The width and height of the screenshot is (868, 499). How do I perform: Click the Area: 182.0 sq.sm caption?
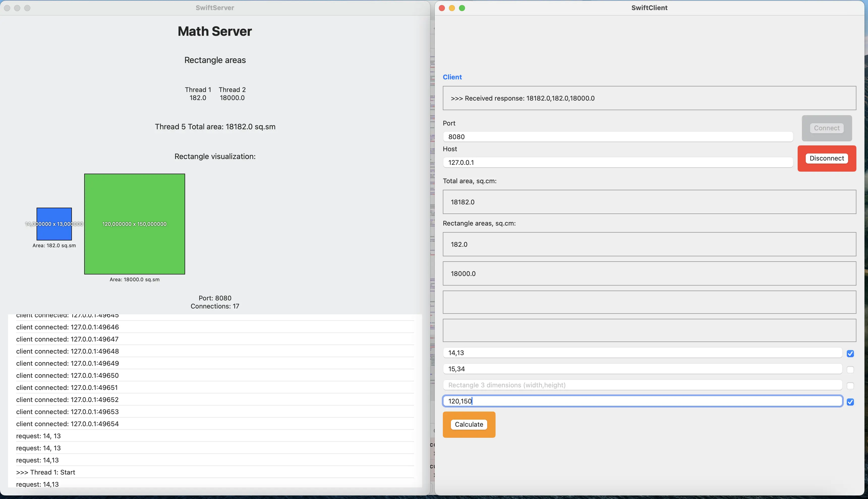[x=54, y=245]
